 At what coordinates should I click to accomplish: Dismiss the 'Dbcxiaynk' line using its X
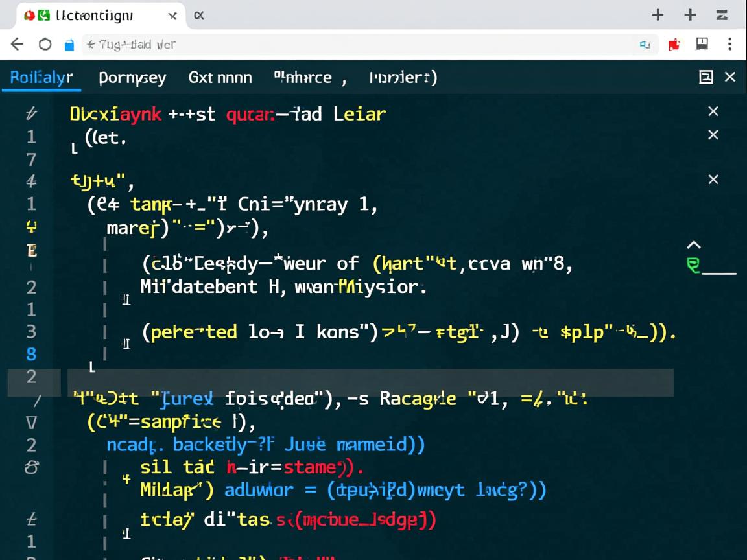(713, 112)
